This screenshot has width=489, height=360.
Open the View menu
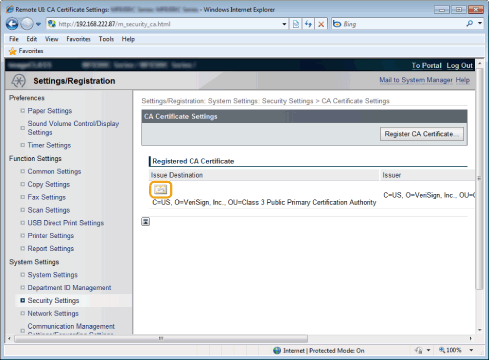click(x=51, y=39)
